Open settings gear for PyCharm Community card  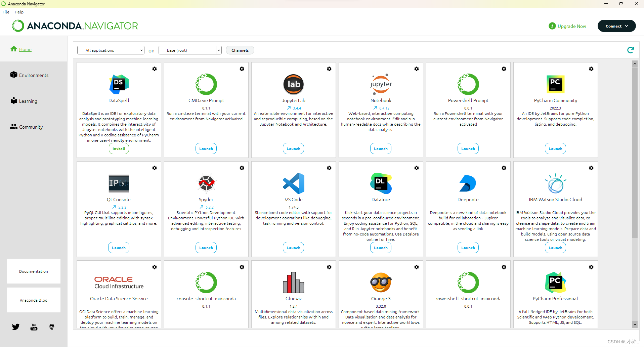(591, 69)
